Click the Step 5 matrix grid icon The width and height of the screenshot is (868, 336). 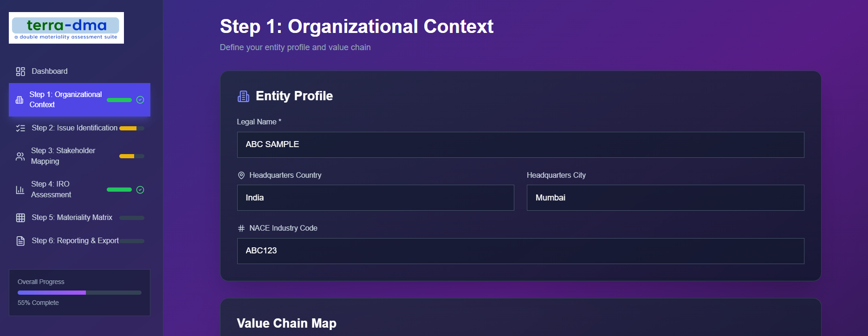click(20, 218)
